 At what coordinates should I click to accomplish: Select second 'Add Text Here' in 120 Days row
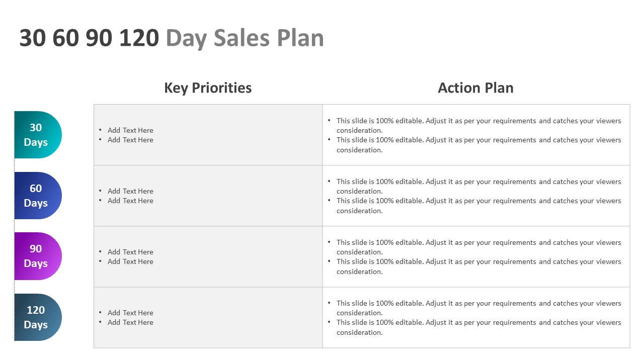pyautogui.click(x=130, y=322)
